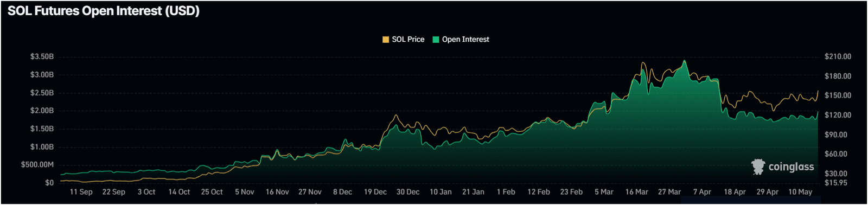868x205 pixels.
Task: Pick the 7 Apr date label
Action: coord(702,192)
